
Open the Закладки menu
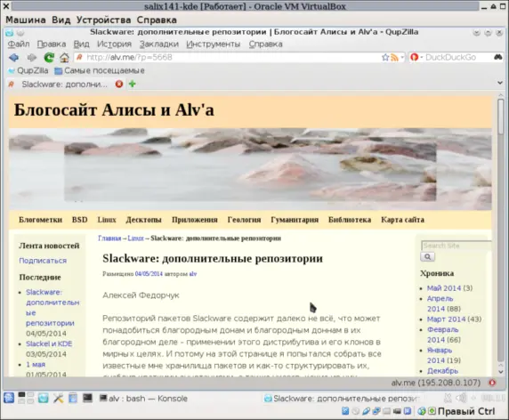pos(158,44)
